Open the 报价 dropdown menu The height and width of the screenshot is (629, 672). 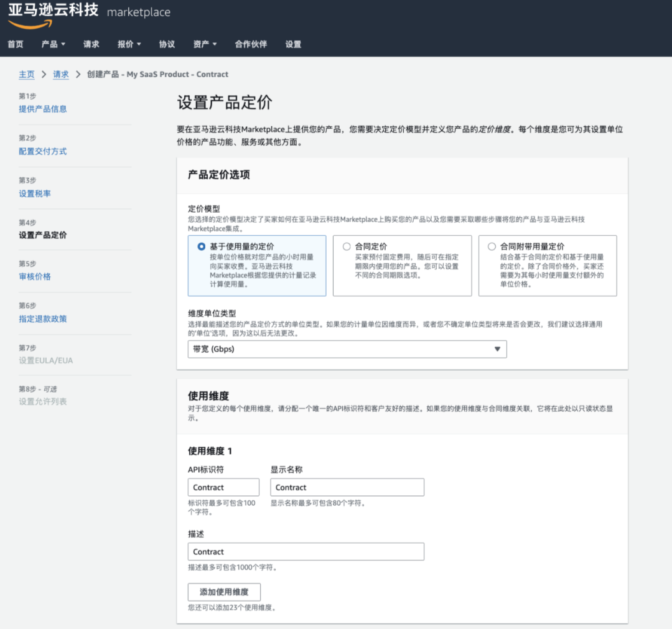pyautogui.click(x=129, y=44)
